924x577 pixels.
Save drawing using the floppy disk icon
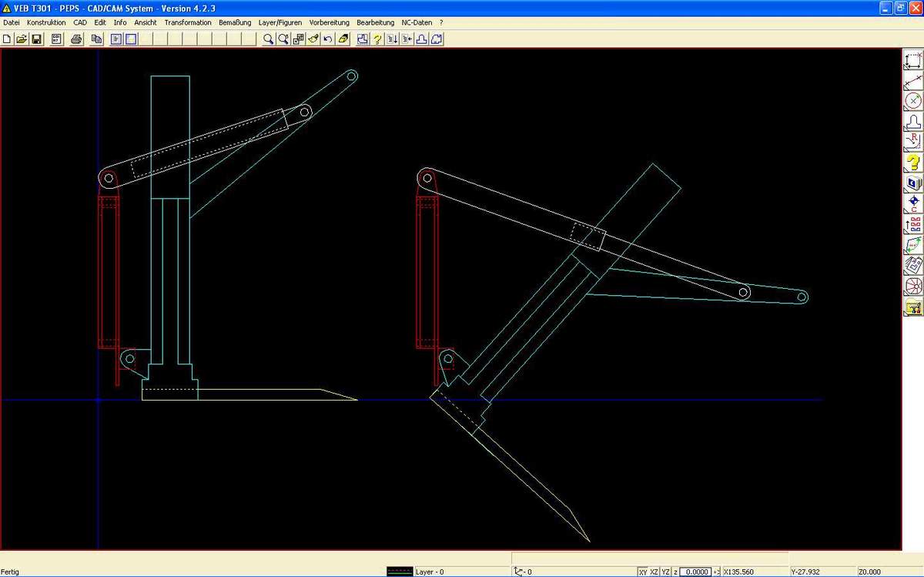[x=36, y=39]
